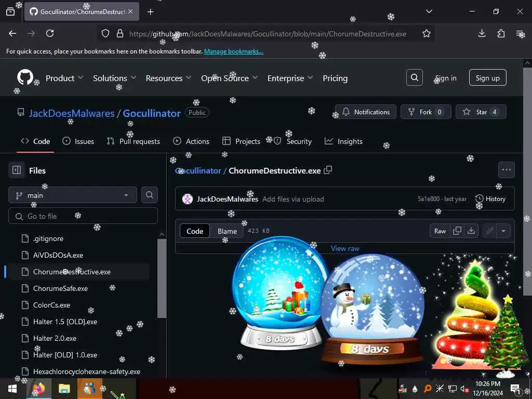Fork the repository

pyautogui.click(x=426, y=112)
